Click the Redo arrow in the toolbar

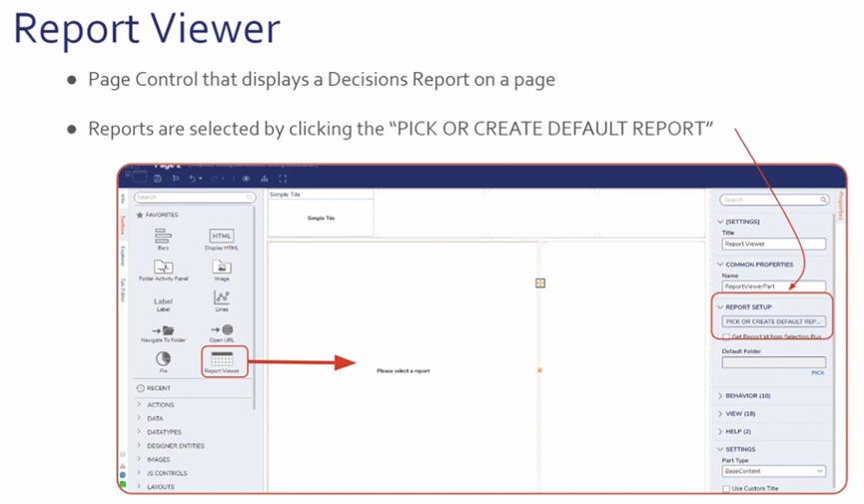point(215,179)
